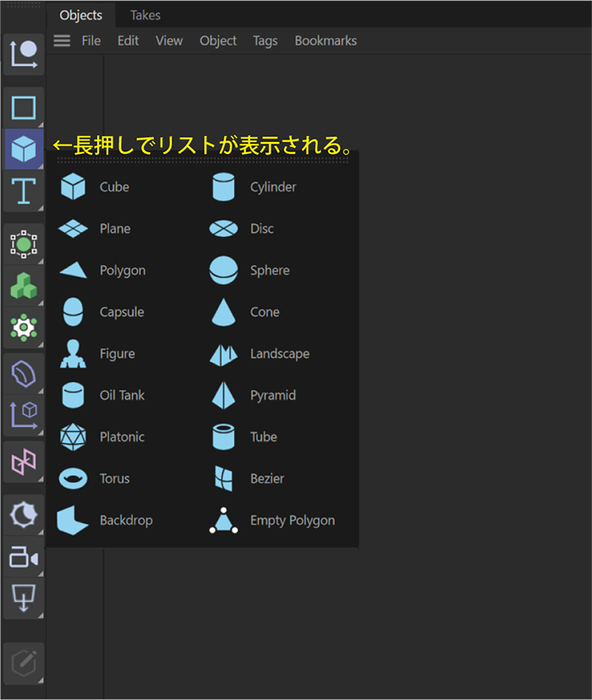The height and width of the screenshot is (700, 592).
Task: Click the Cube primitive icon in list
Action: click(73, 187)
